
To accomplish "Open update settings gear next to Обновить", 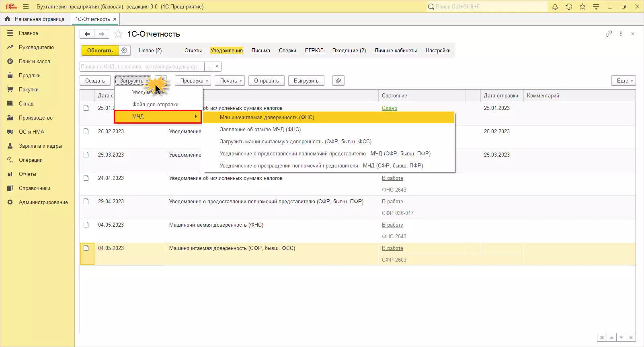I will [124, 50].
